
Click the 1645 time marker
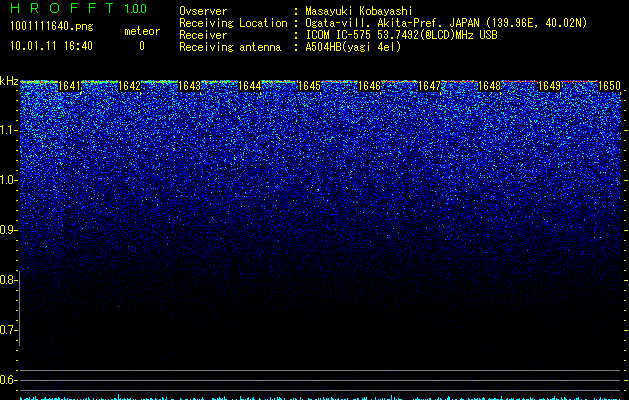tap(310, 86)
